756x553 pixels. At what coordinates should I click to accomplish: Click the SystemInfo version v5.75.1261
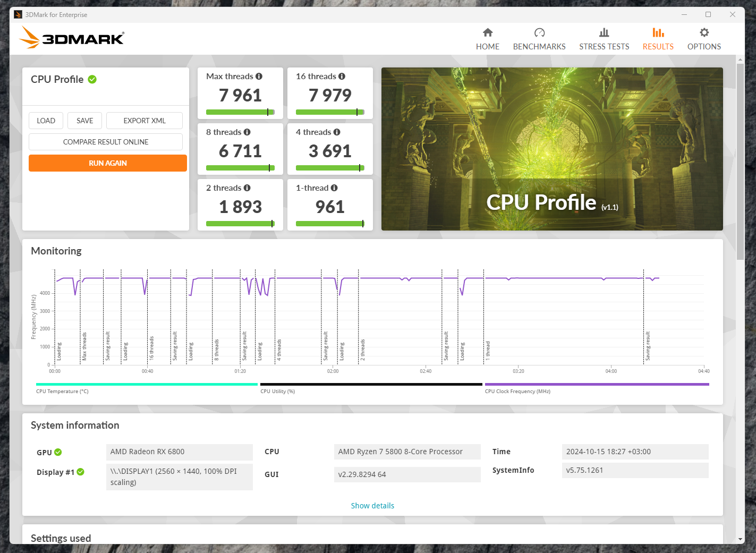pos(635,470)
